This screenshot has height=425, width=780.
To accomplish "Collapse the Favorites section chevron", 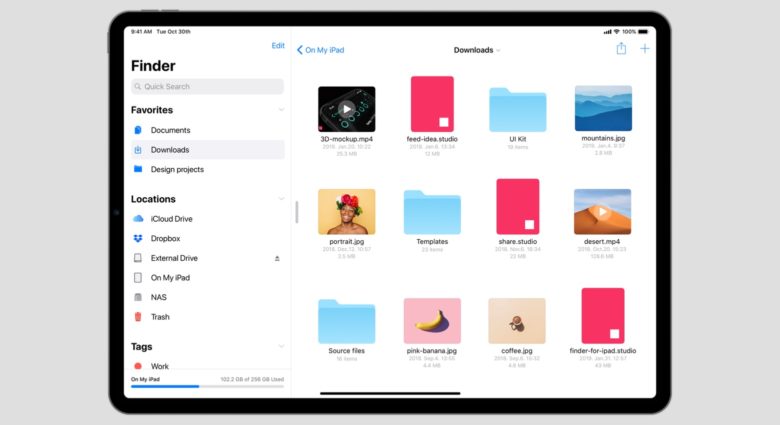I will point(281,110).
